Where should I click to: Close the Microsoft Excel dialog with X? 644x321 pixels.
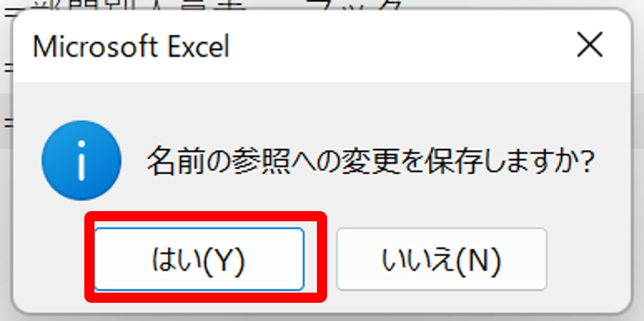[589, 45]
